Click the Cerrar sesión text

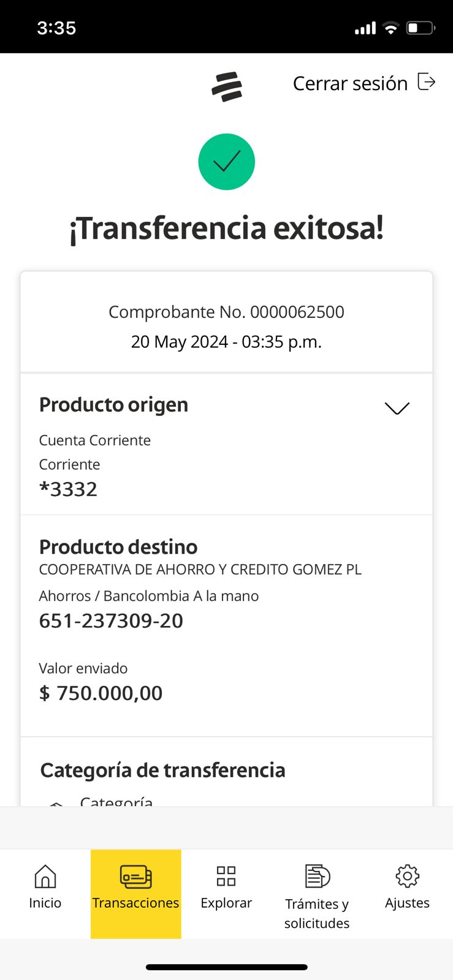point(350,83)
